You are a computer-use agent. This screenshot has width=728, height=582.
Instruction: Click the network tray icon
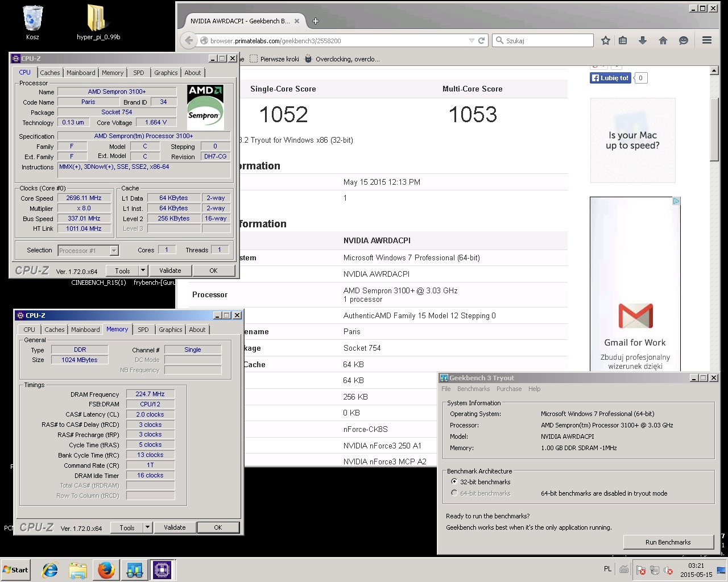(x=655, y=570)
